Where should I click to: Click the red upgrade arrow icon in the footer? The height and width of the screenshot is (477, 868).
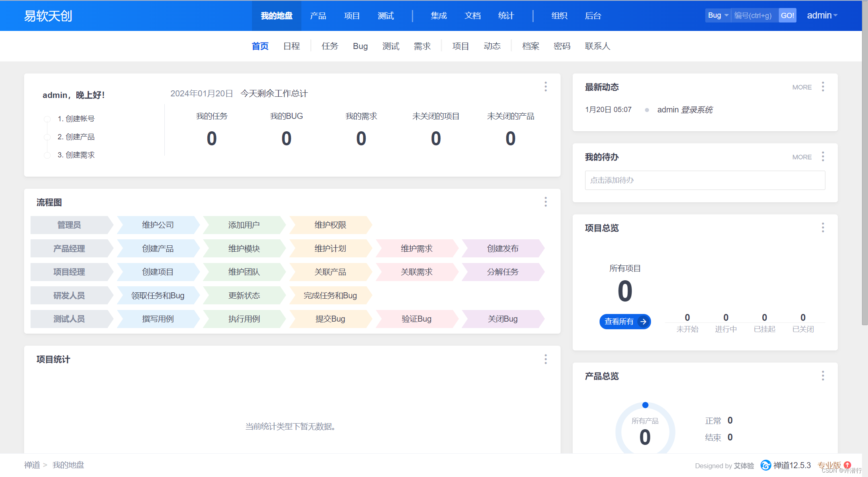[848, 465]
